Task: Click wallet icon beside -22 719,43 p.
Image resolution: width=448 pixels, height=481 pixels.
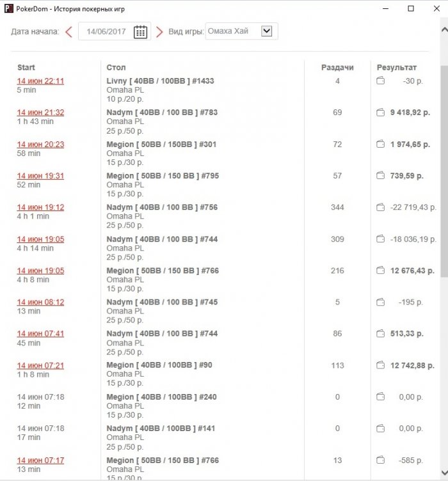Action: 381,207
